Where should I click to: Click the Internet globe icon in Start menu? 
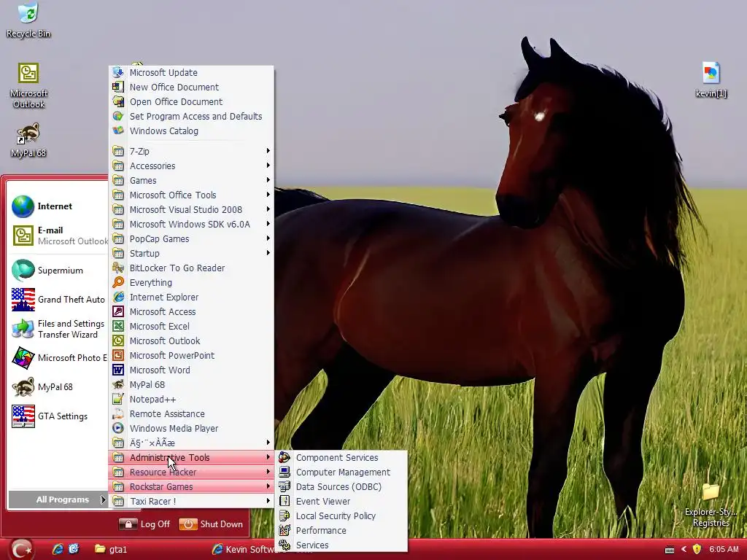point(23,206)
